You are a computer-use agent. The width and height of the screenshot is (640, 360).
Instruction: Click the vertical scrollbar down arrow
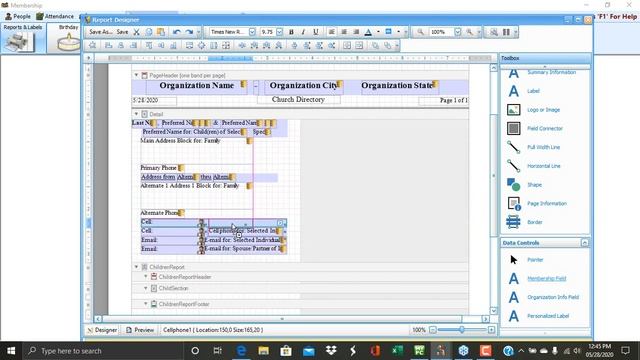click(493, 311)
